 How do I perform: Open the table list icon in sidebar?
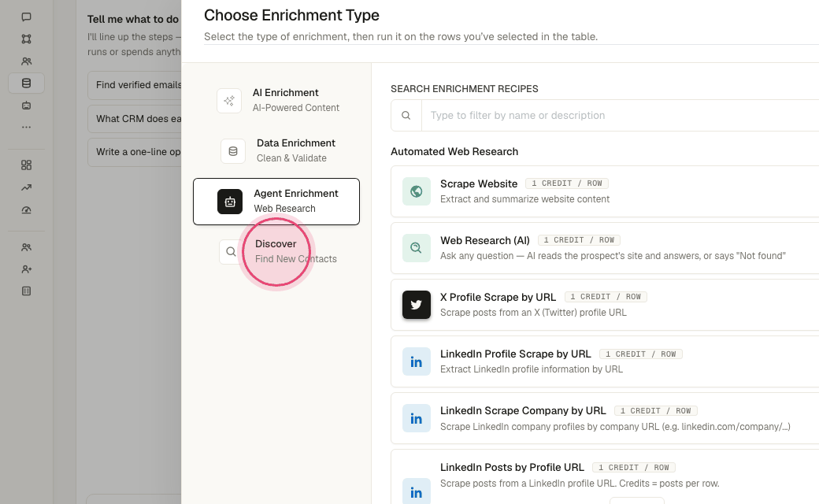[x=26, y=291]
